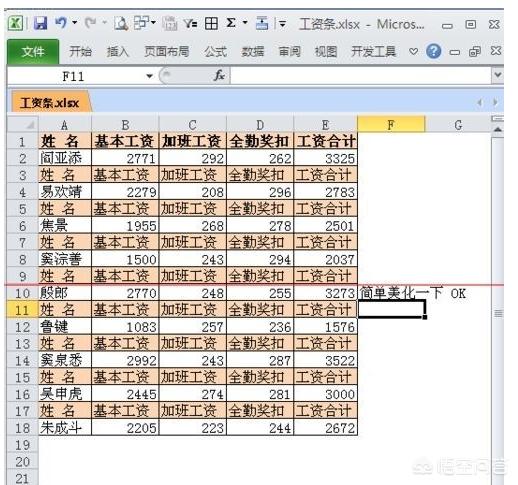Click the filter funnel icon
The image size is (518, 485).
(190, 24)
